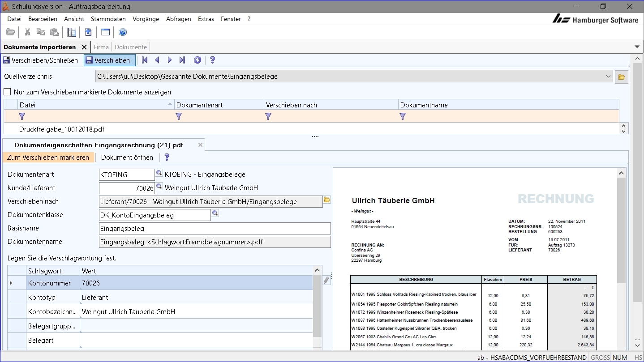Open the filter for the Dokumentenart column

(179, 116)
